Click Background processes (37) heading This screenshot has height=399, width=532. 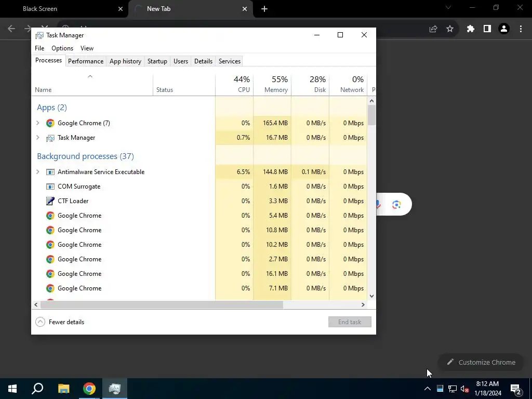[x=86, y=156]
